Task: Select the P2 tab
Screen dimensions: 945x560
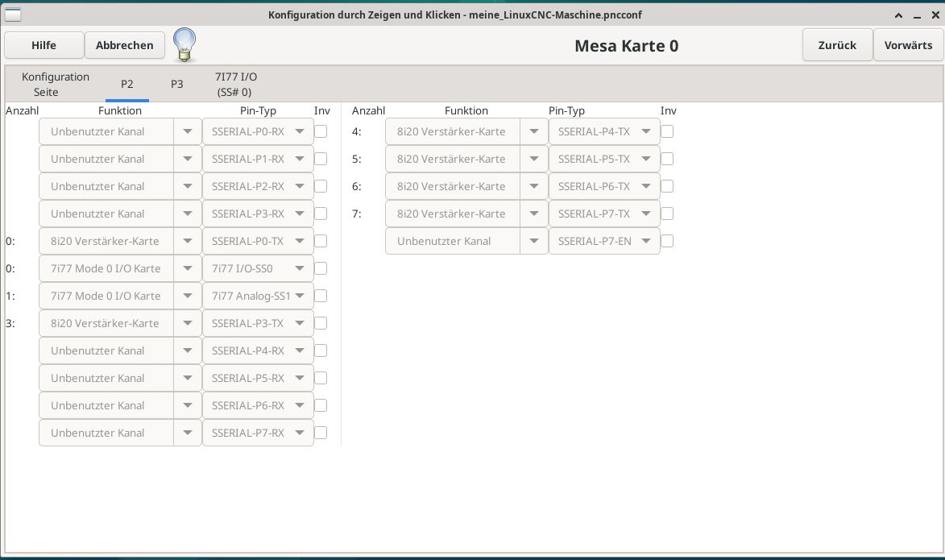Action: 126,84
